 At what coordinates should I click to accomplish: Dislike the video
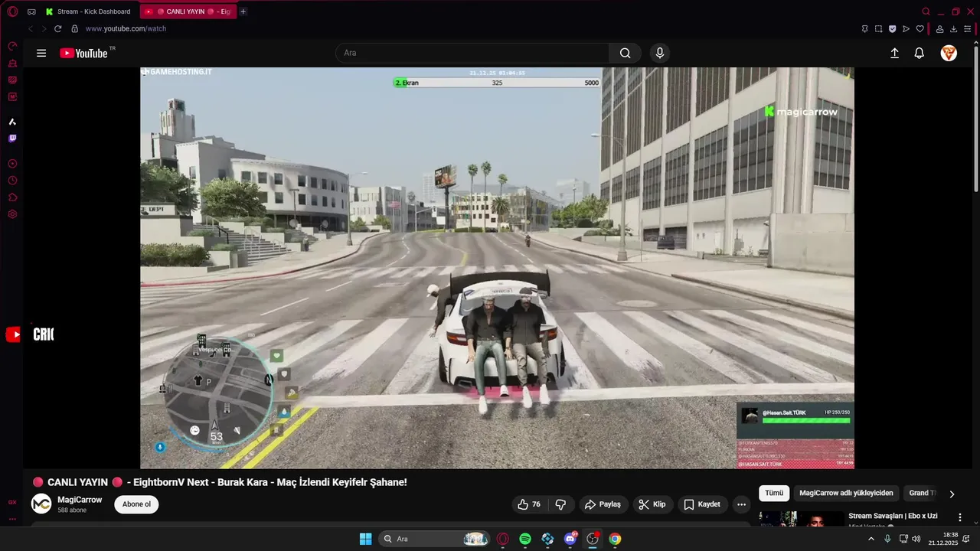click(560, 504)
